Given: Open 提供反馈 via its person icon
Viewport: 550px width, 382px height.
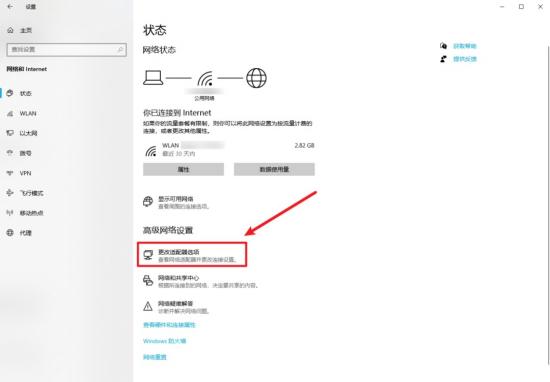Looking at the screenshot, I should (443, 59).
